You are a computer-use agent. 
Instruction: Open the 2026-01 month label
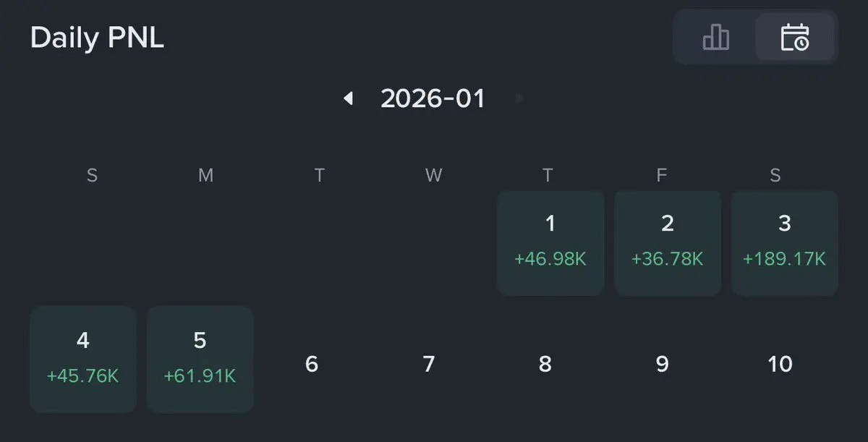coord(433,98)
